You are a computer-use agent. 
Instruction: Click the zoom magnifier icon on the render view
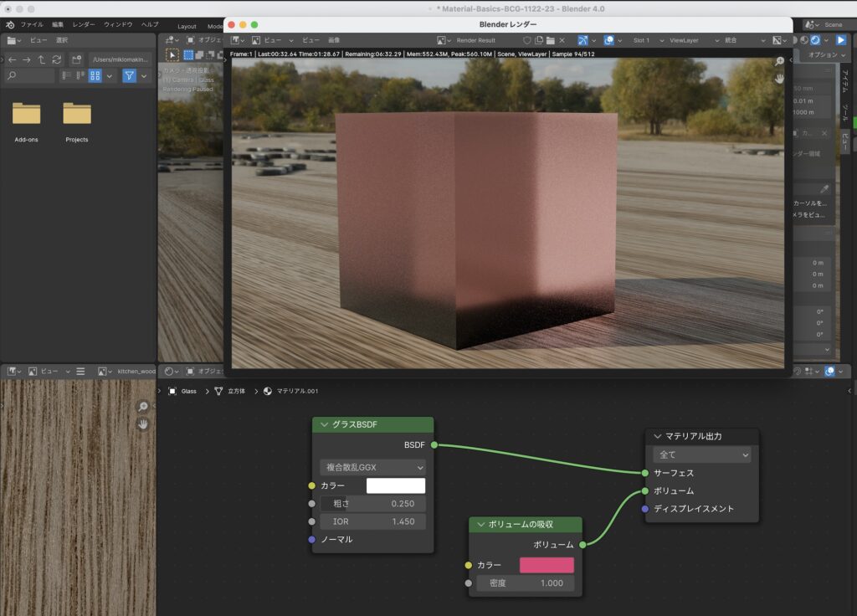[780, 60]
